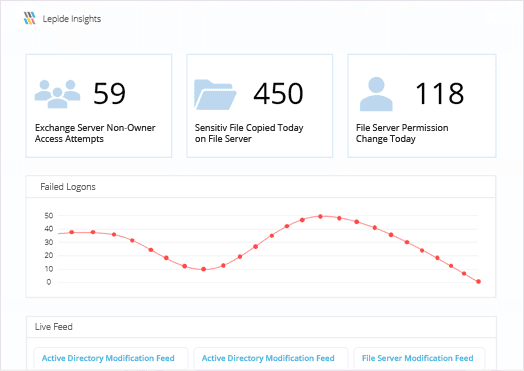Click the first red point on the chart line
Screen dimensions: 524x371
pyautogui.click(x=72, y=232)
